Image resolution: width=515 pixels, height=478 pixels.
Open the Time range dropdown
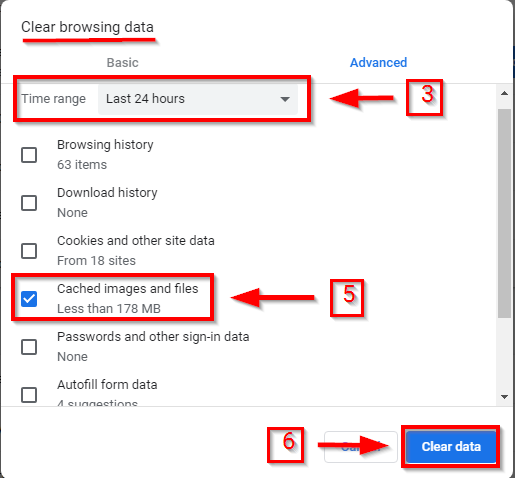198,99
